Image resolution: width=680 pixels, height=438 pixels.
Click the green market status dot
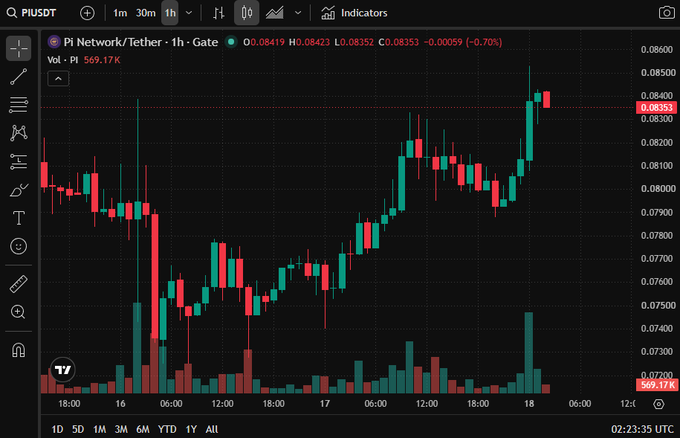tap(231, 42)
